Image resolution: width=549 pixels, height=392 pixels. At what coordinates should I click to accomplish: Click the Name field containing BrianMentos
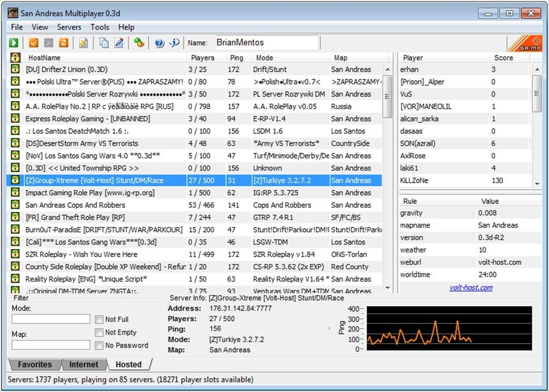pos(266,43)
